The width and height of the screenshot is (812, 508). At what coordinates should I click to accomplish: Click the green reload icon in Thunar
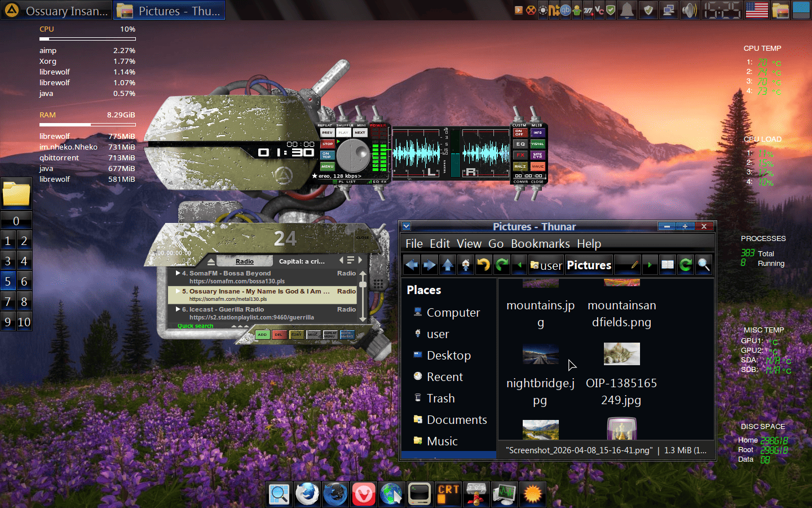[686, 265]
